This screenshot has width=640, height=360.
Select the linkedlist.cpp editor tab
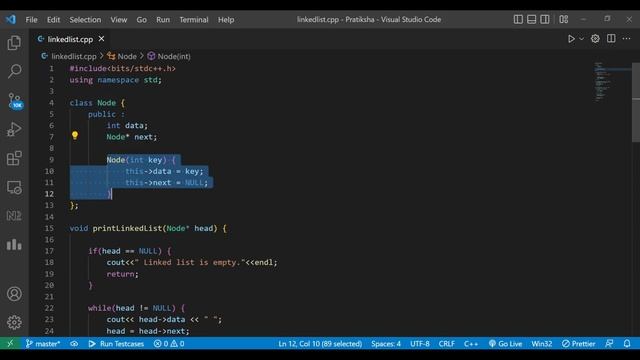70,39
